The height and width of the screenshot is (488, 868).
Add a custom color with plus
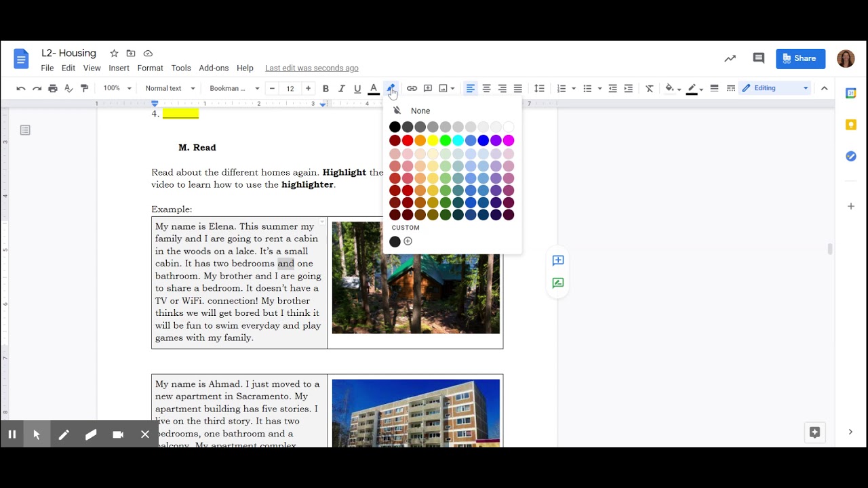[408, 241]
